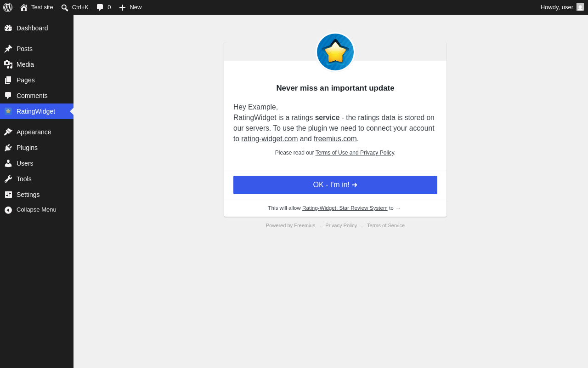The width and height of the screenshot is (588, 368).
Task: Go to Posts in the sidebar
Action: pyautogui.click(x=37, y=49)
